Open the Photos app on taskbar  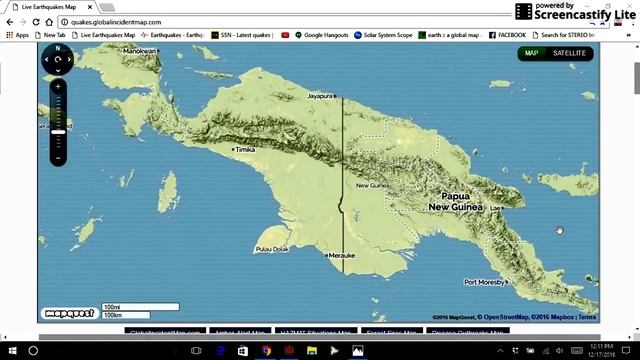tap(358, 351)
